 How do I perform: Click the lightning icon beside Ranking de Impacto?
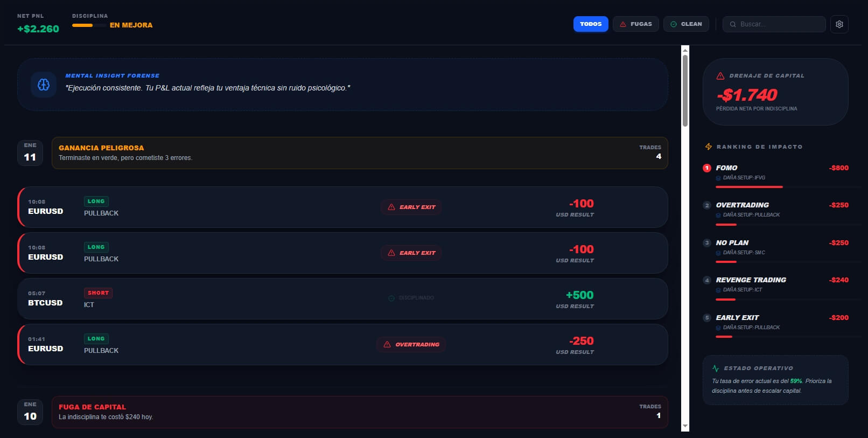[x=709, y=147]
